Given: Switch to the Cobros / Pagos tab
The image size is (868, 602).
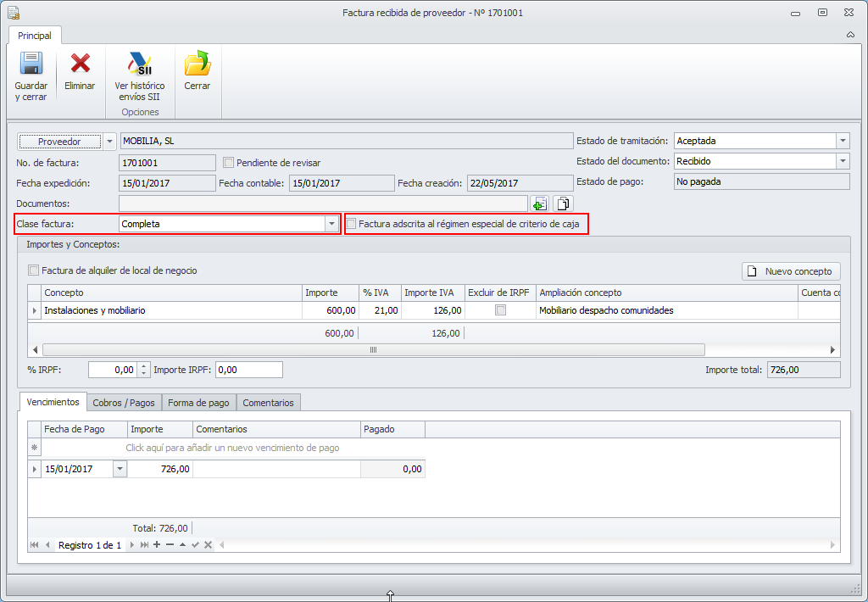Looking at the screenshot, I should click(x=125, y=403).
